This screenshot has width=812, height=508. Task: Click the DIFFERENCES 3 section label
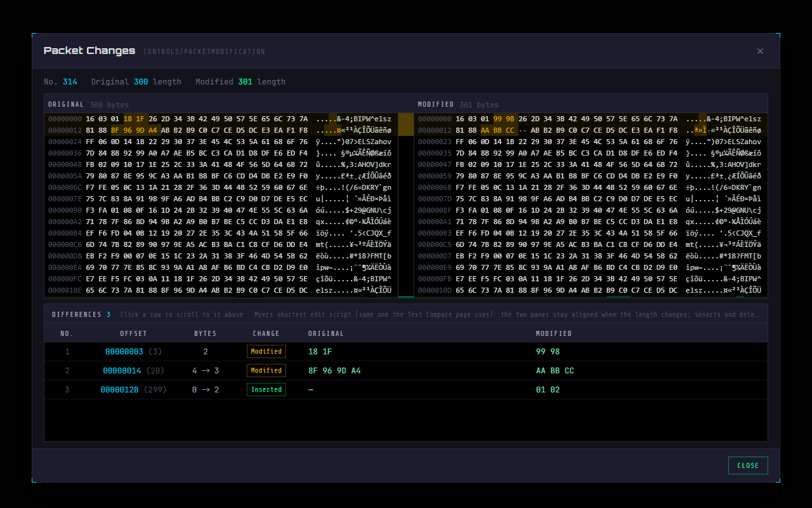81,314
